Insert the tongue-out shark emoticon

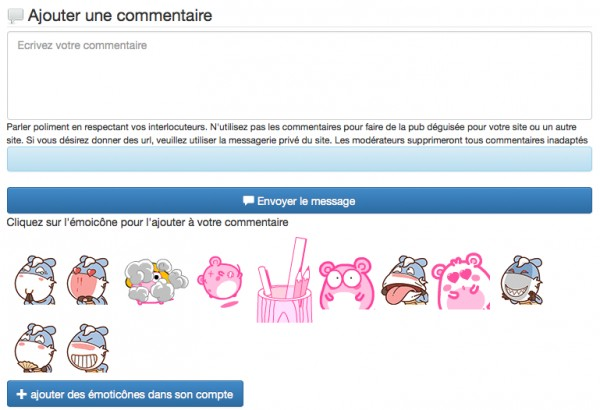[405, 280]
